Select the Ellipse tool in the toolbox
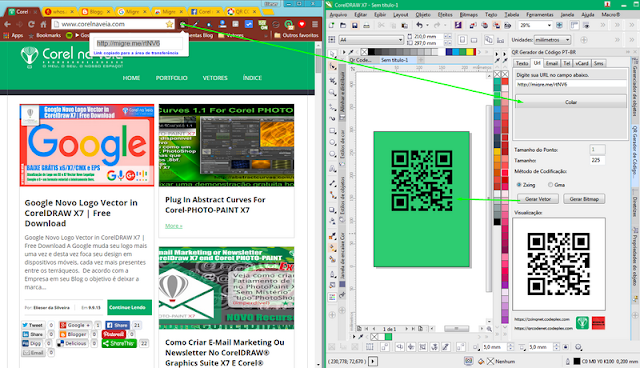 coord(333,142)
